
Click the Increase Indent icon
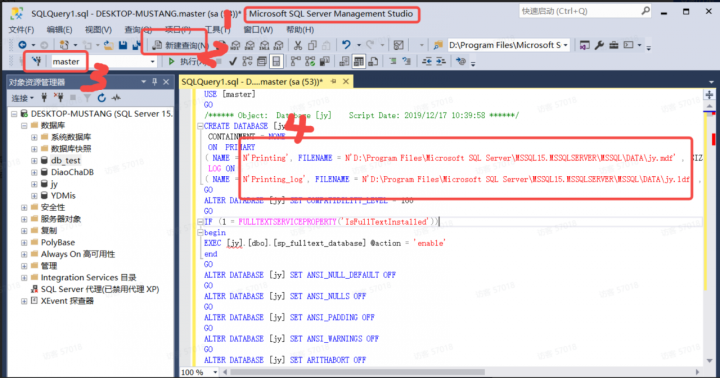[440, 61]
